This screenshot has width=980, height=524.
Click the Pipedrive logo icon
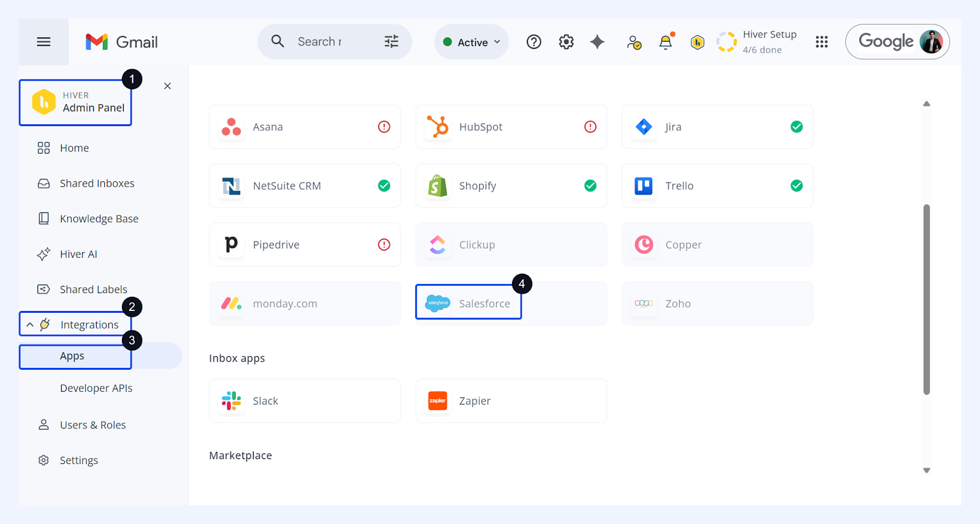[232, 244]
